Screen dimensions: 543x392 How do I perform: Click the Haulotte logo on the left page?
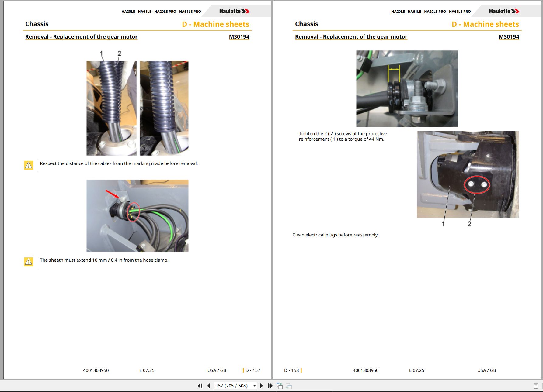[234, 11]
